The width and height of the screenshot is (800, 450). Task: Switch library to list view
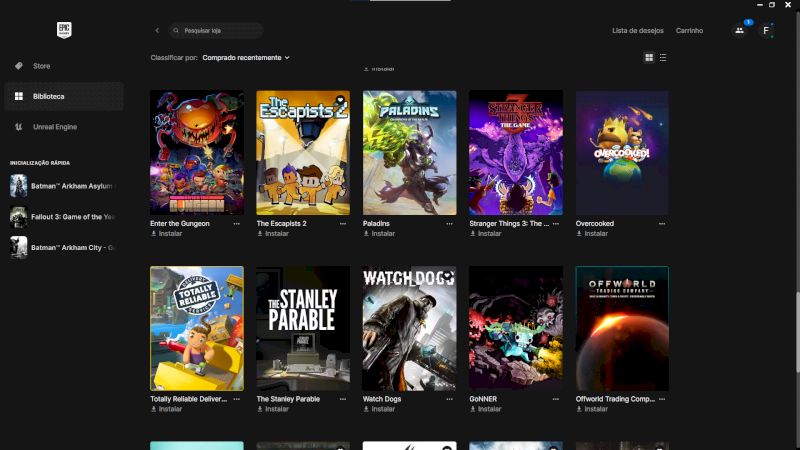663,58
